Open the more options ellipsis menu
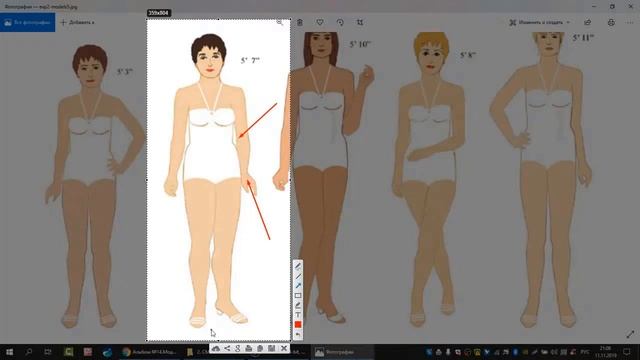Viewport: 640px width, 360px height. click(630, 22)
